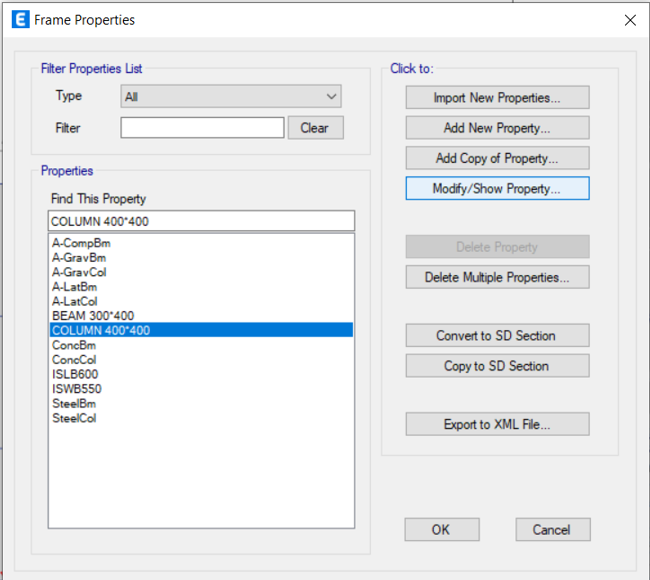Click the Find This Property text box
Screen dimensions: 650x580
201,221
